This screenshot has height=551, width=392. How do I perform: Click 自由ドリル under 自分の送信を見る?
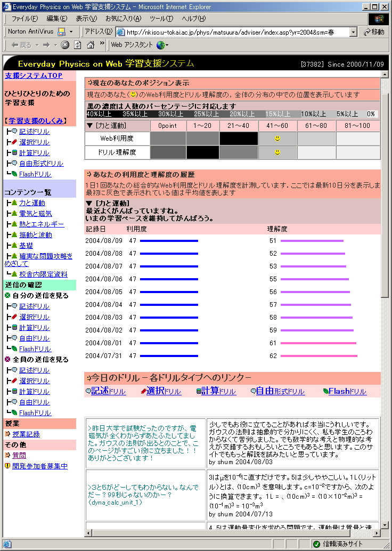point(35,338)
